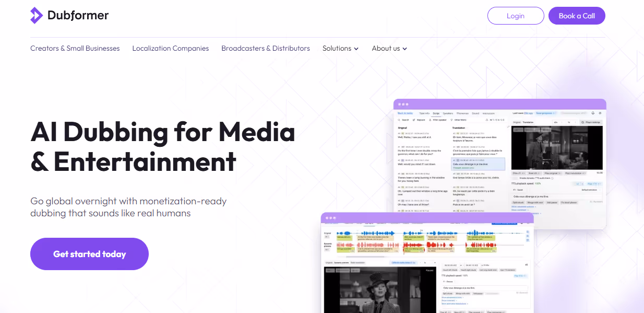Click Get started today button

pos(90,254)
